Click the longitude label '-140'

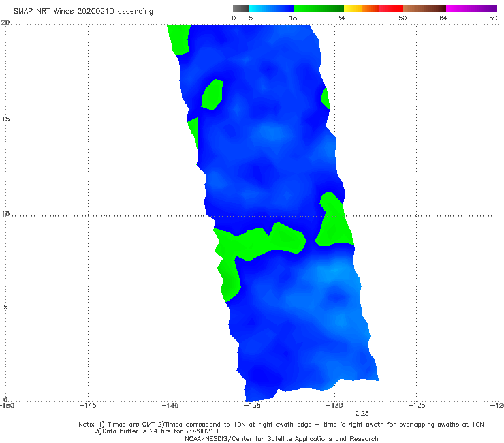170,406
